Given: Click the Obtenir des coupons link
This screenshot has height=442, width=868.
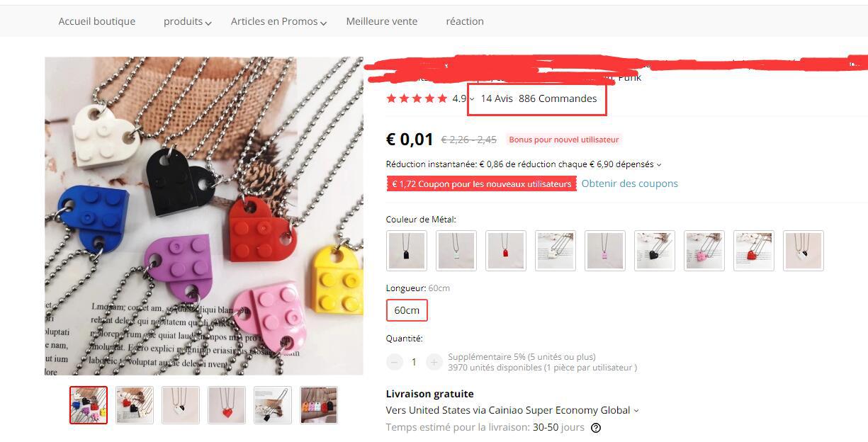Looking at the screenshot, I should click(630, 183).
